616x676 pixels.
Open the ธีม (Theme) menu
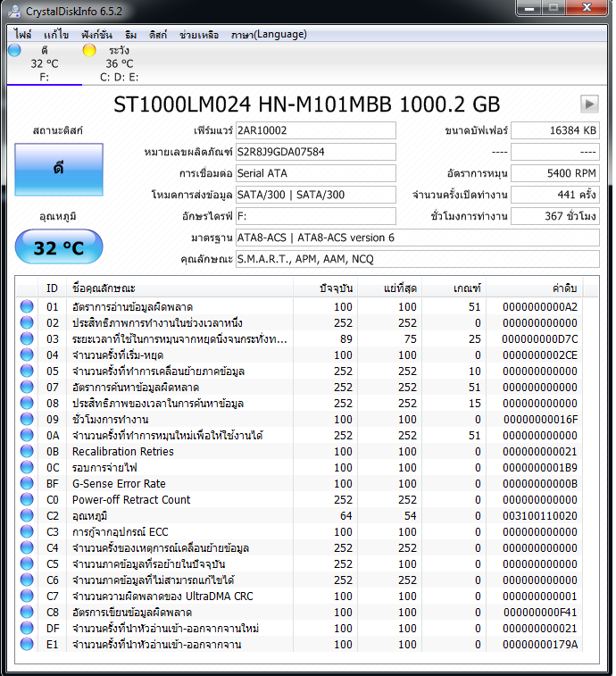130,34
